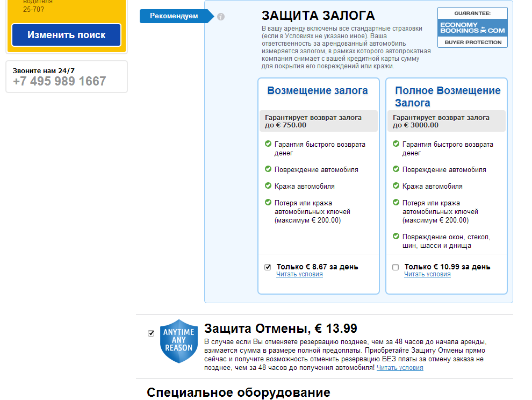
Task: Click the text 'до € 750.00' guarantee
Action: [285, 125]
